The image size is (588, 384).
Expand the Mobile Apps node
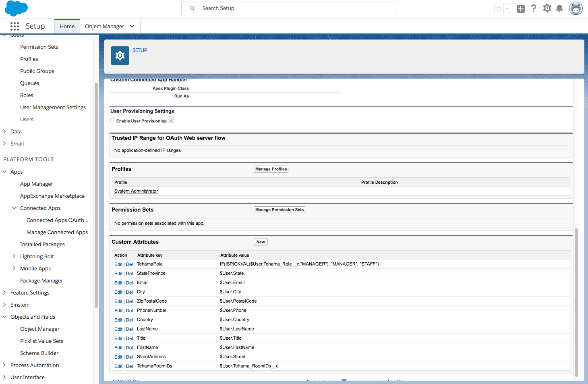(14, 268)
